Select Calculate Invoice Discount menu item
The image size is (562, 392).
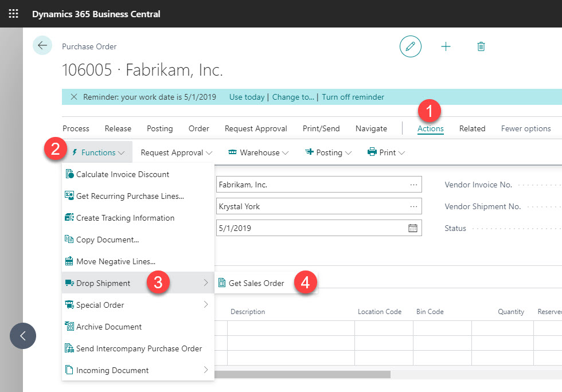pyautogui.click(x=123, y=174)
